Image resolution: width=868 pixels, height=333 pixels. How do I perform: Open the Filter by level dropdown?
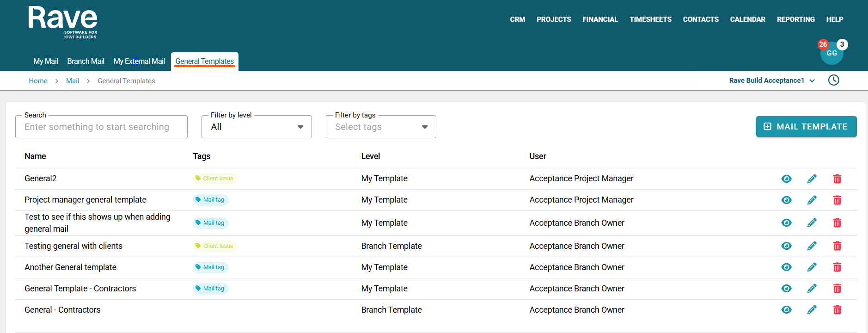pos(257,127)
